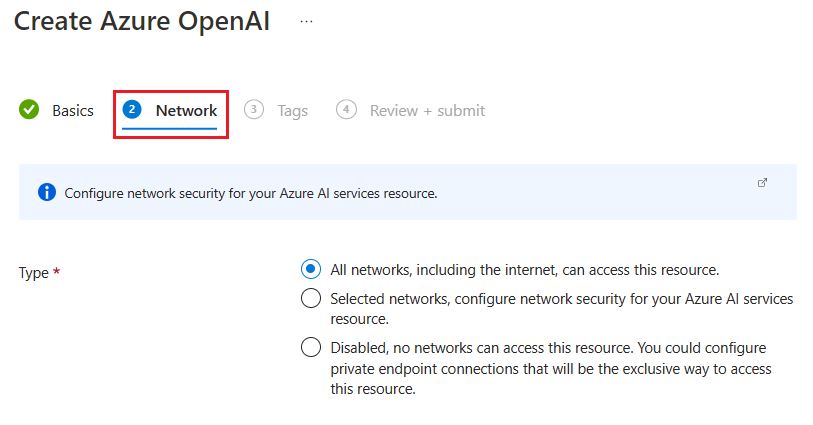Viewport: 813px width, 425px height.
Task: Click the step 4 circle icon
Action: coord(346,110)
